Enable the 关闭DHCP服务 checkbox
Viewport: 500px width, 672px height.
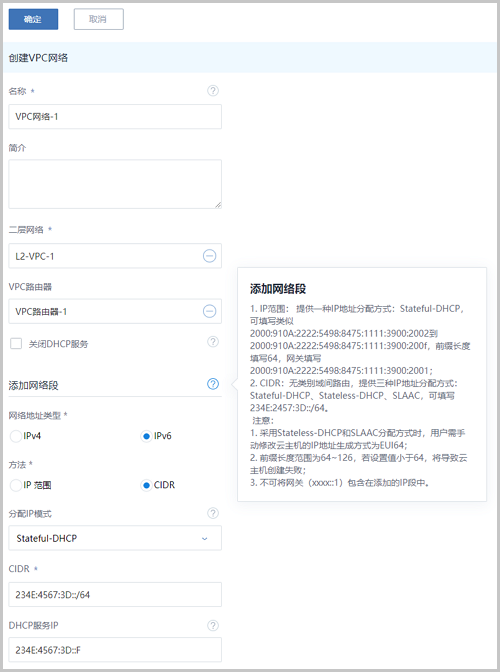pyautogui.click(x=16, y=343)
